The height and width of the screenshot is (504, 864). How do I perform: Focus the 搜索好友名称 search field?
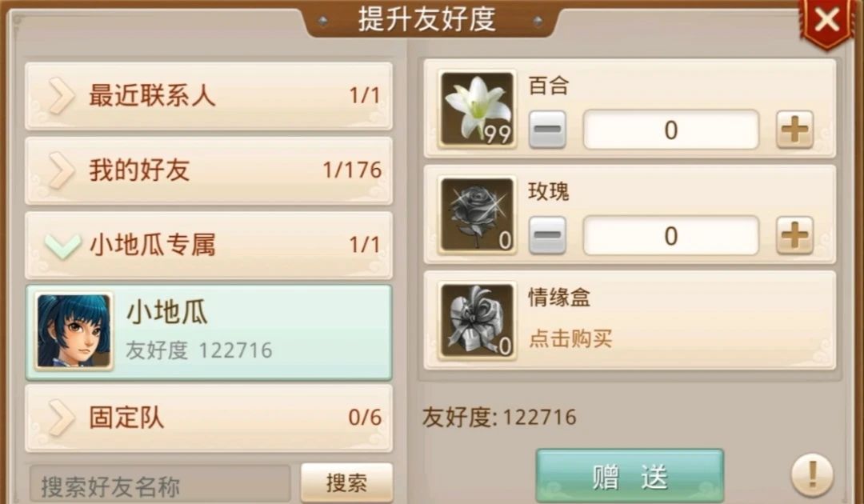coord(160,484)
